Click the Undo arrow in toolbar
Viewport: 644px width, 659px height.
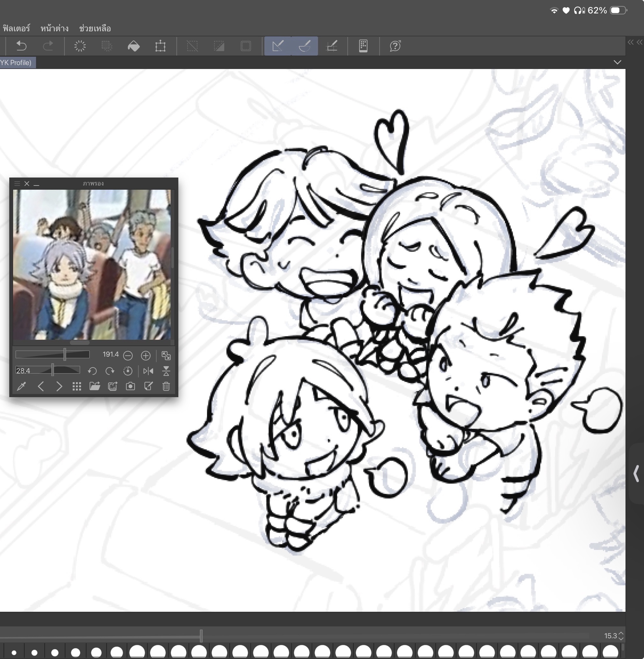[21, 46]
